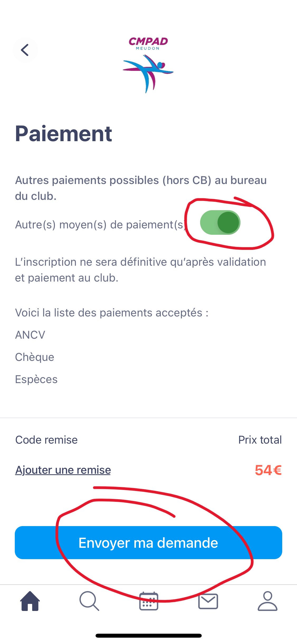This screenshot has height=644, width=297.
Task: Open the messages envelope tab
Action: [208, 601]
